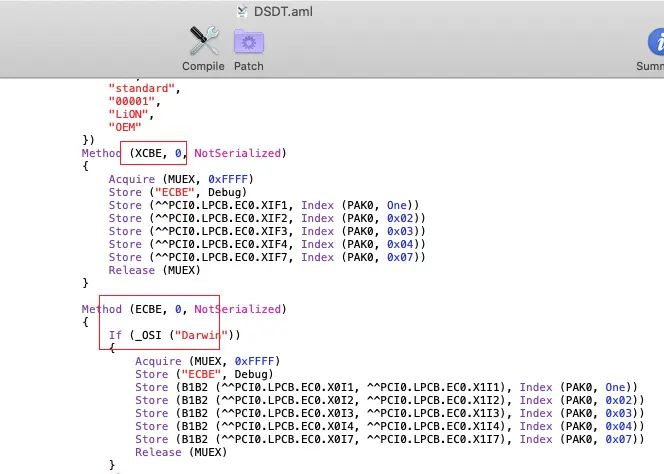Click the "00001" string line
Viewport: 664px width, 474px height.
[x=135, y=102]
